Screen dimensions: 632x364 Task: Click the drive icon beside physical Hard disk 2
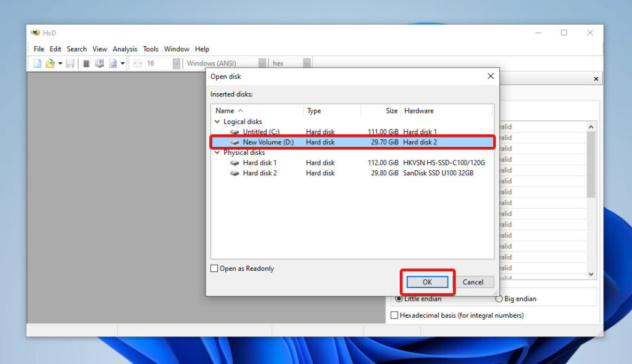pos(235,173)
